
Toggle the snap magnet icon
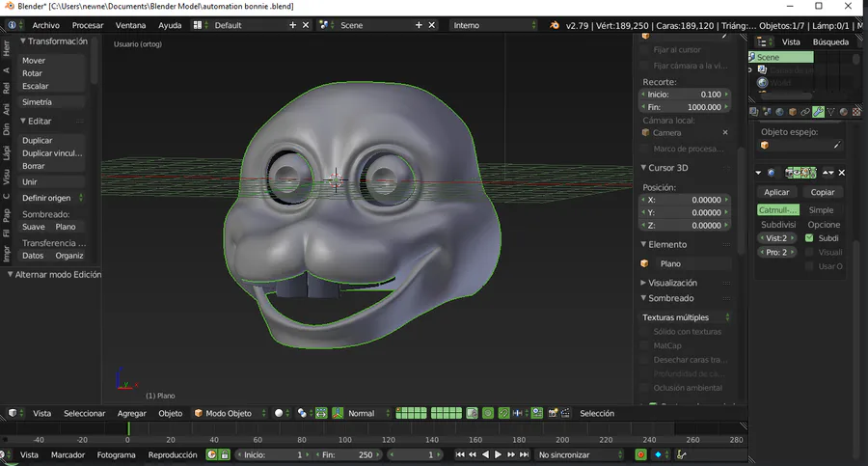pos(503,413)
